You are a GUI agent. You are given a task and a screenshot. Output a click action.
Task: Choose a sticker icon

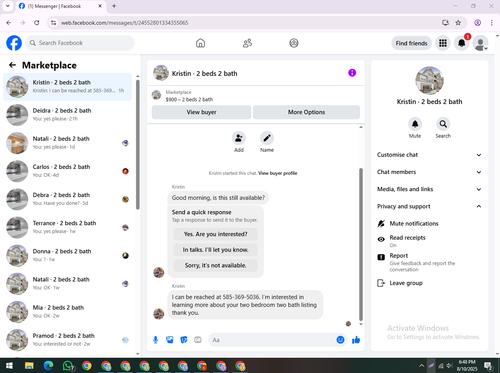(x=184, y=340)
